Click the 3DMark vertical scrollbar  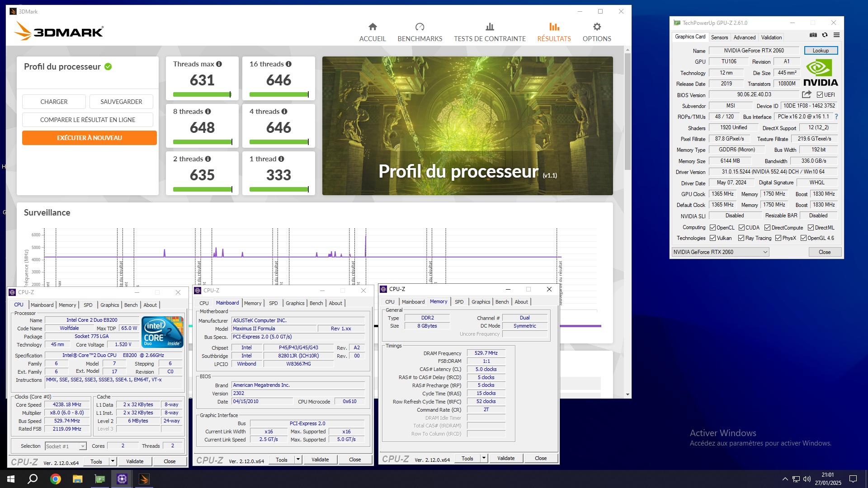pos(627,111)
